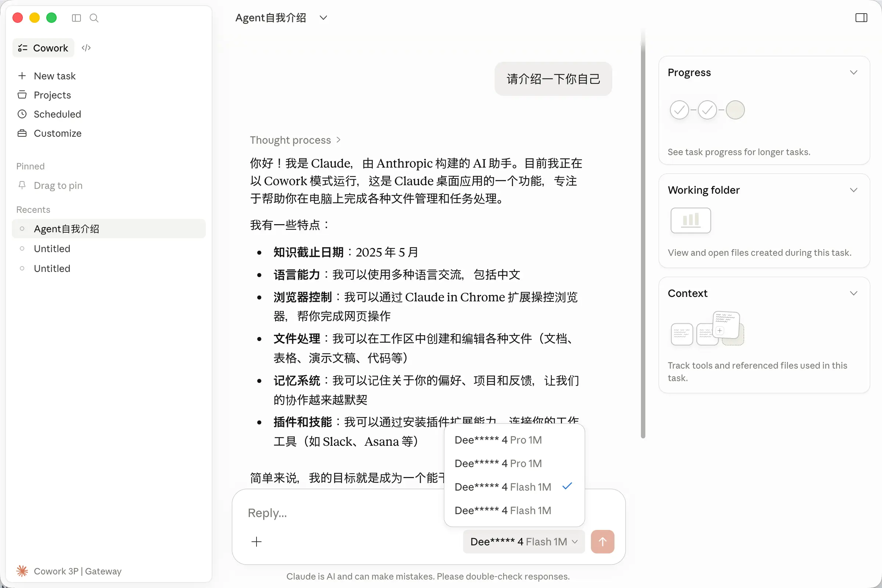
Task: Click the Cowork 3P Gateway logo icon
Action: click(x=22, y=571)
